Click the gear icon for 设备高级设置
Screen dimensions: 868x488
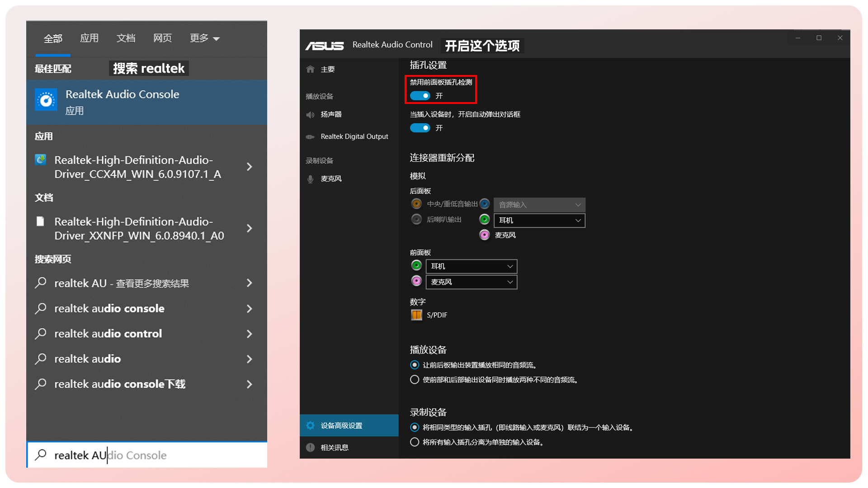click(310, 425)
